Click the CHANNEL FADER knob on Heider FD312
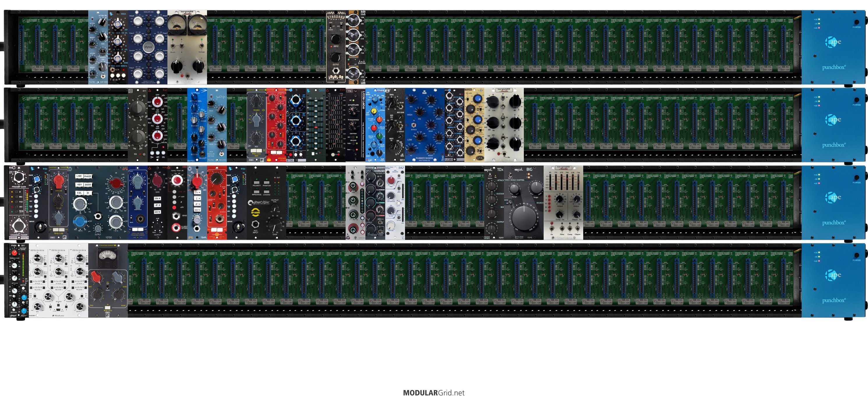Screen dimensions: 868x399 [19, 225]
